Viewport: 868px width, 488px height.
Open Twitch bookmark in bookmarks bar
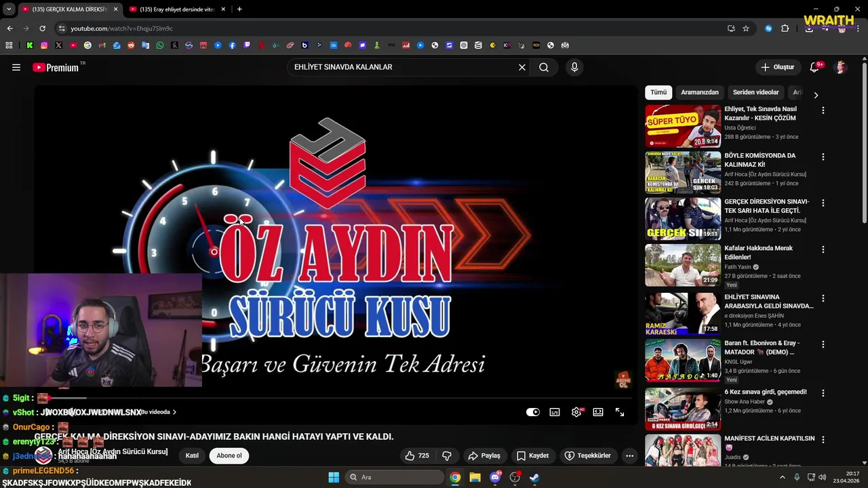[x=247, y=45]
